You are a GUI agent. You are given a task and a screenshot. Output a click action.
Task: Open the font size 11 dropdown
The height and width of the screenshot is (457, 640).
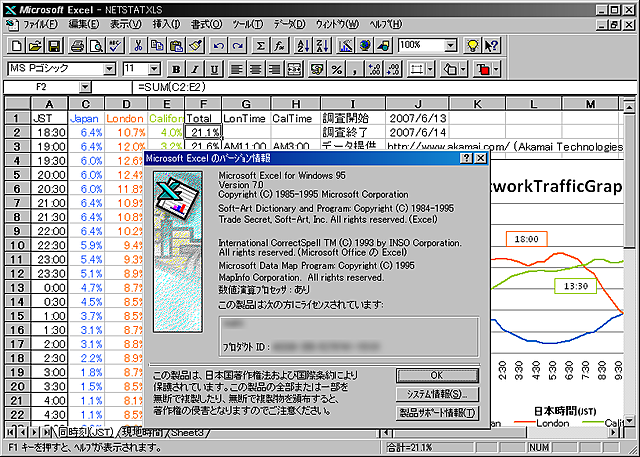pos(154,69)
